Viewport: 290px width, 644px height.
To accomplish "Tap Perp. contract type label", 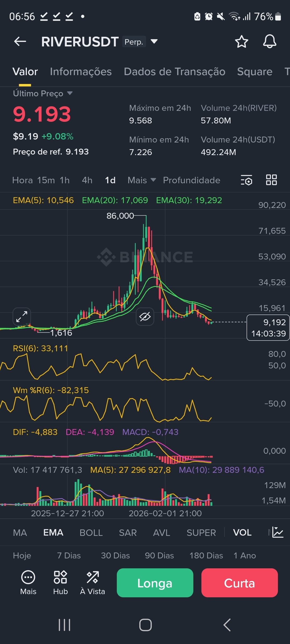I will click(x=134, y=42).
